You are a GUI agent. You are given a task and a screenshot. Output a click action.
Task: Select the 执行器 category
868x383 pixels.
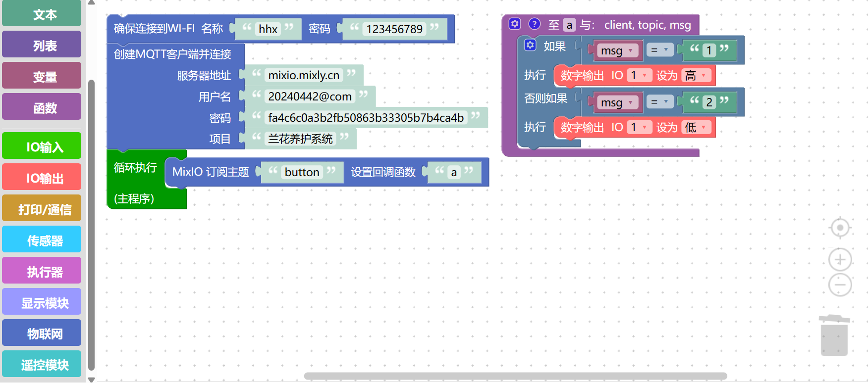[42, 271]
